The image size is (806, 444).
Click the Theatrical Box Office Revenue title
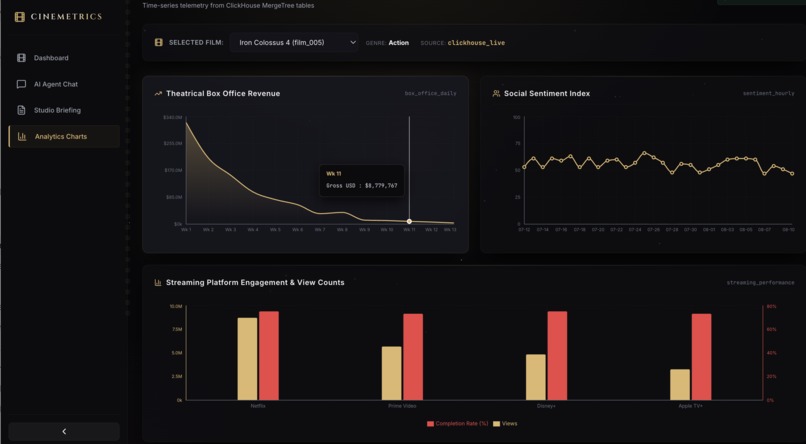(x=223, y=94)
